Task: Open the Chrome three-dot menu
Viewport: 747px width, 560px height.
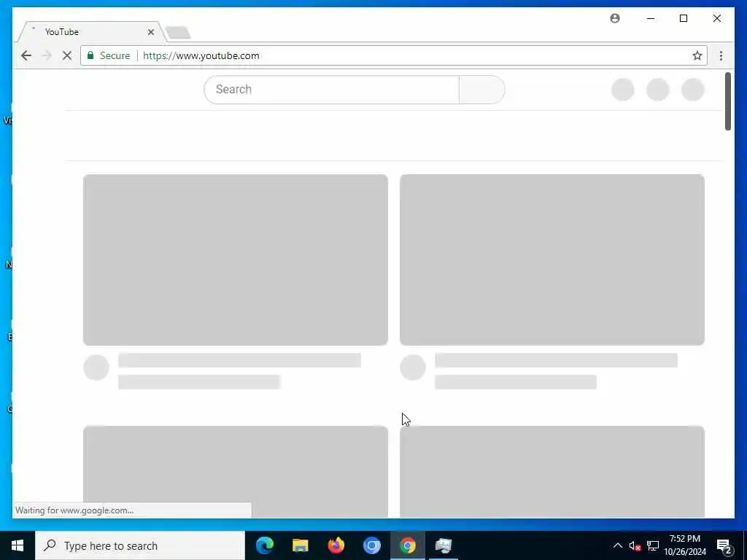Action: coord(721,55)
